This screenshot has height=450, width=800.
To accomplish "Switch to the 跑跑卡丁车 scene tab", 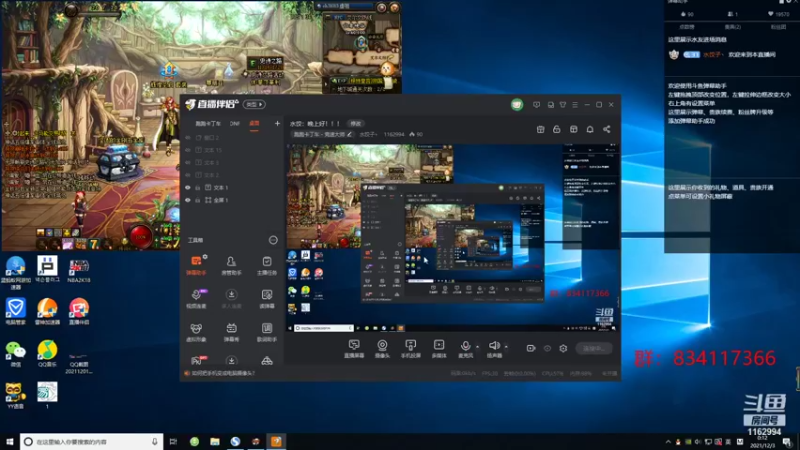I will [208, 123].
